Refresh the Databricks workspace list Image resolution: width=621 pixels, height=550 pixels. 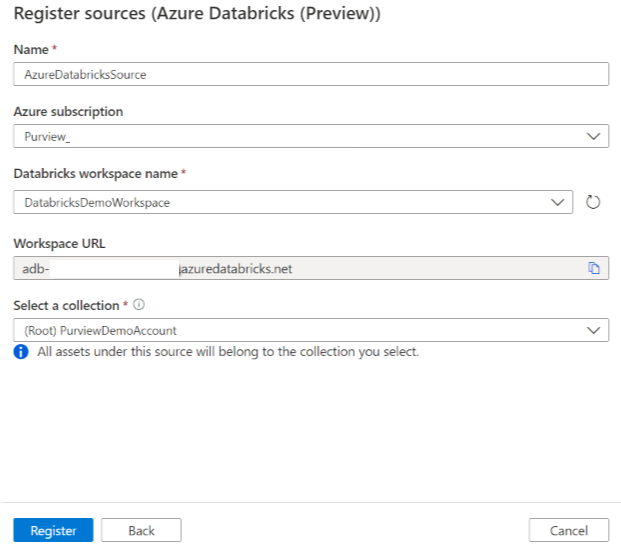pyautogui.click(x=592, y=202)
